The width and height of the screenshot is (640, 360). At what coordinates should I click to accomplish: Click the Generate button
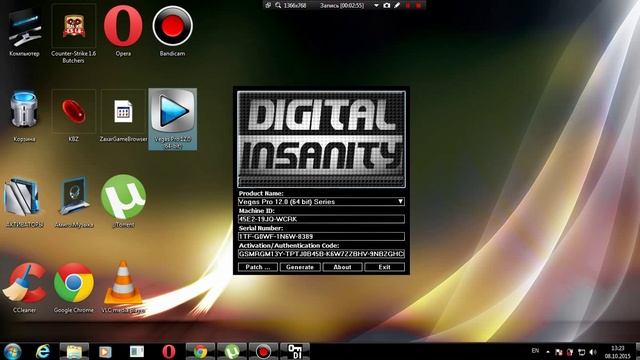click(x=300, y=267)
